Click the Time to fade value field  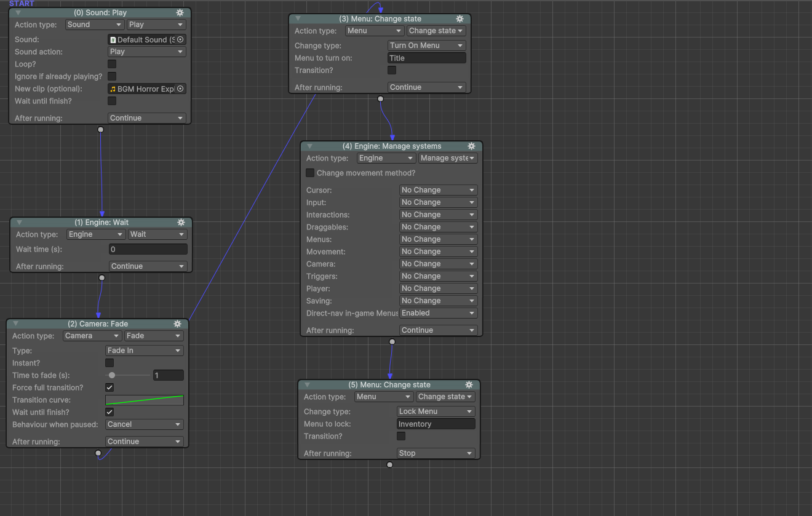click(x=168, y=375)
